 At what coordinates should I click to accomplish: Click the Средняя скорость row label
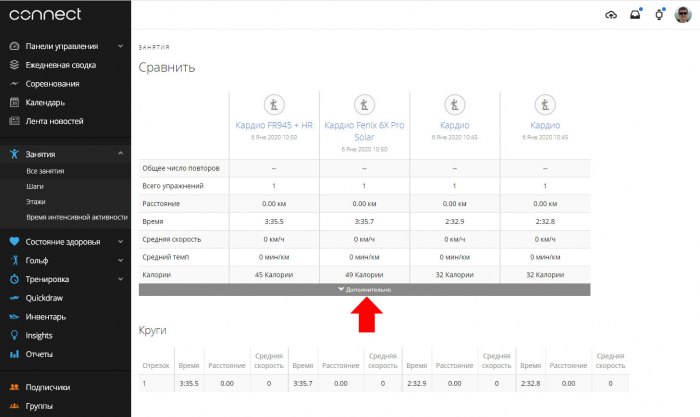click(x=172, y=239)
